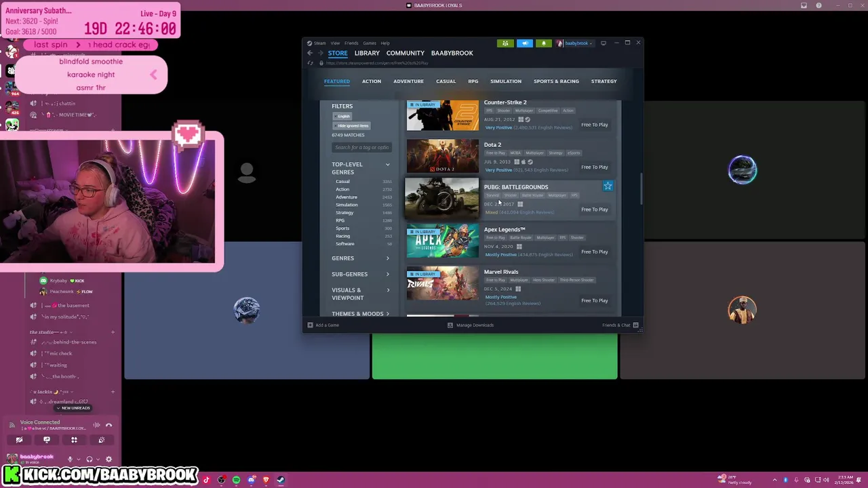Open Steam announcements megaphone button
Screen dimensions: 868x488
click(x=525, y=43)
